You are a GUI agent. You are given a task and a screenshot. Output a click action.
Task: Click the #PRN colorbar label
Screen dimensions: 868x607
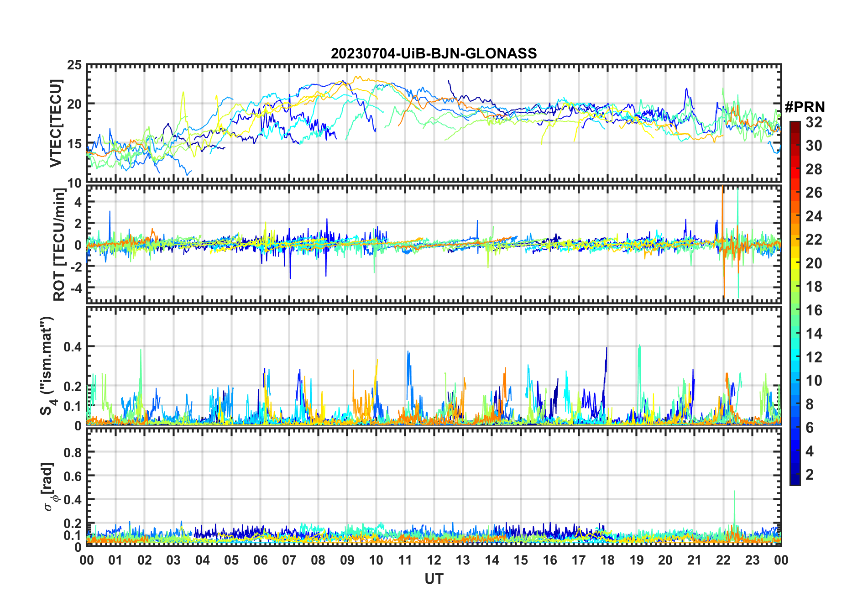coord(805,107)
